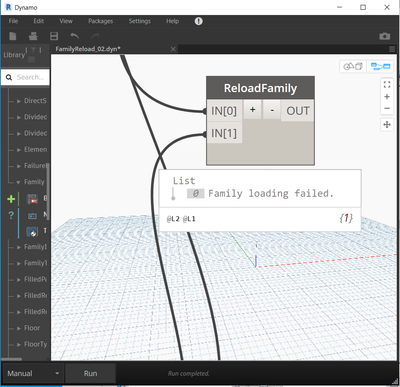
Task: Click the Library panel label
Action: [x=14, y=55]
